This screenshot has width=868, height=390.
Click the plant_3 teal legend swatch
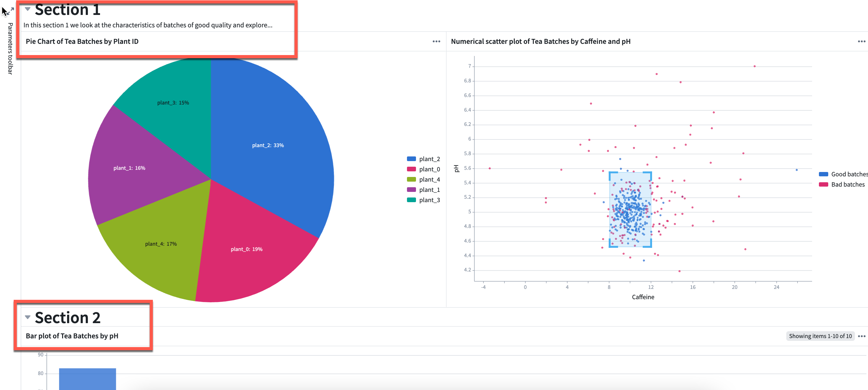pyautogui.click(x=411, y=200)
